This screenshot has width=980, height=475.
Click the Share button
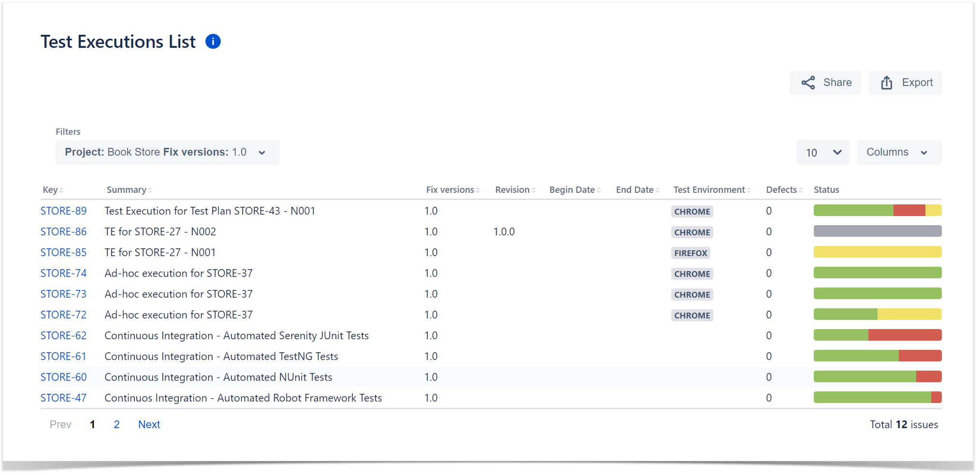coord(825,83)
